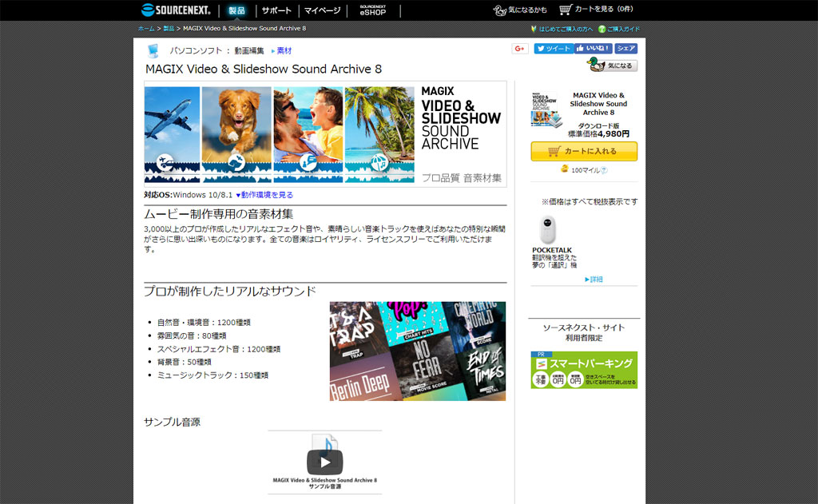
Task: Click the ホーム breadcrumb link
Action: (x=145, y=28)
